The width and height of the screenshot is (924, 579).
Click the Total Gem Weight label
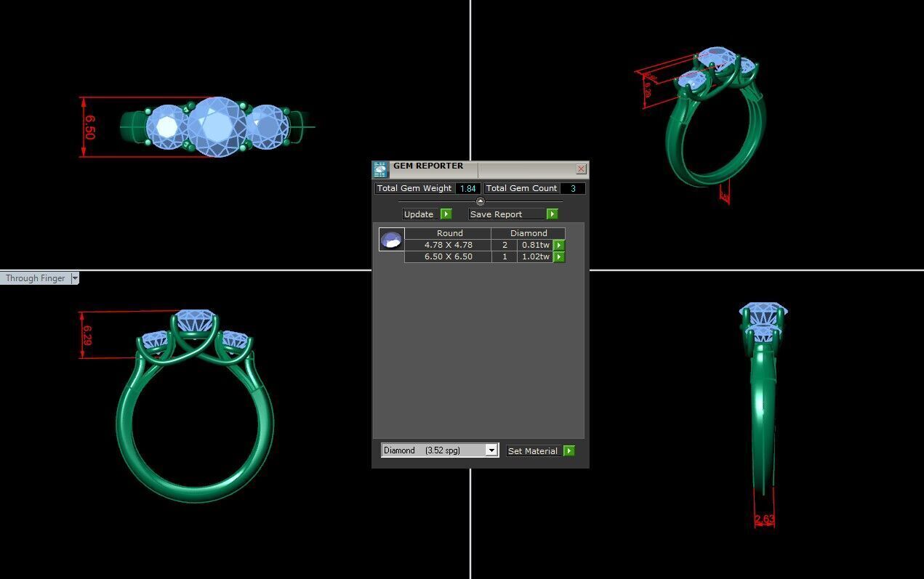pos(414,188)
